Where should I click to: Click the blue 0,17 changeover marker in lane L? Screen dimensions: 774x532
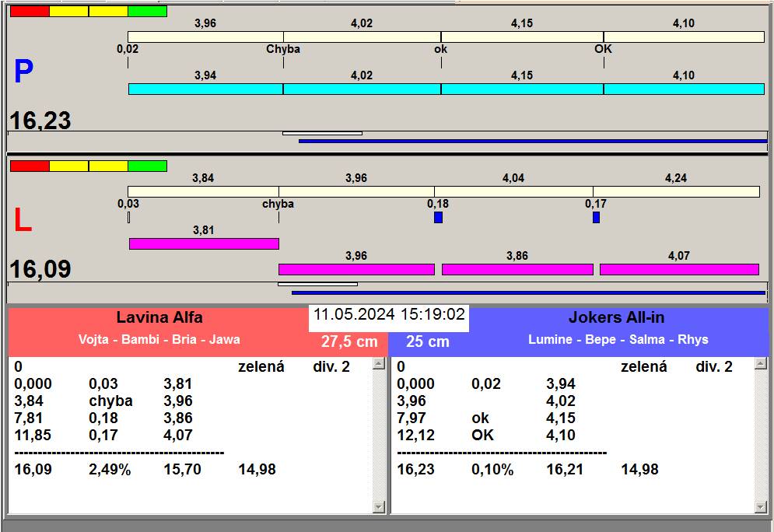pos(597,217)
